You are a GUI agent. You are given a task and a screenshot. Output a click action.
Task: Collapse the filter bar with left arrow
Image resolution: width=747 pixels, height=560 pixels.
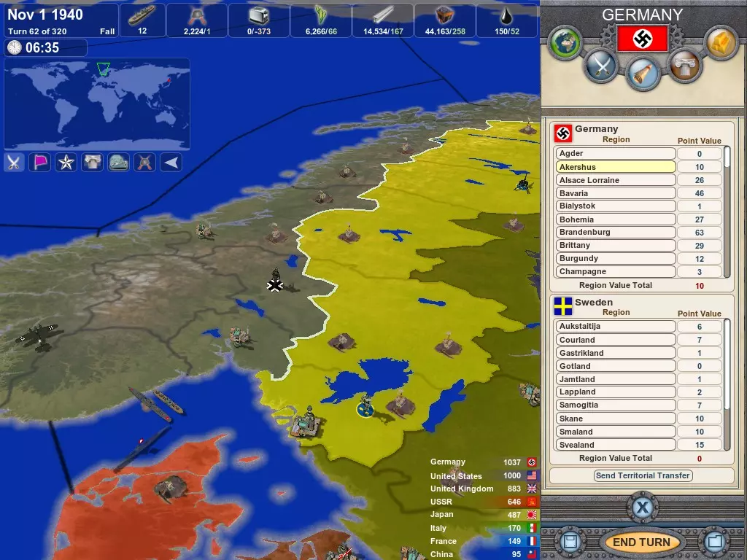(x=171, y=163)
